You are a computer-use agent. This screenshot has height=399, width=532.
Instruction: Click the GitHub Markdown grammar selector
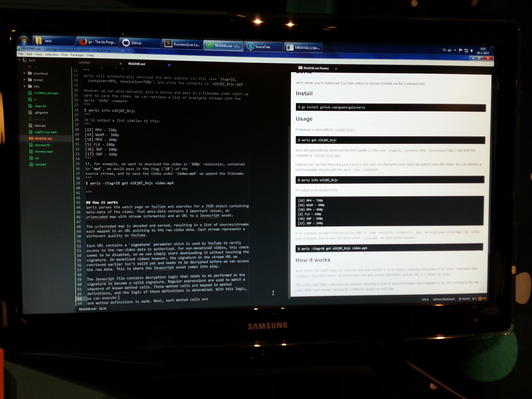coord(444,299)
